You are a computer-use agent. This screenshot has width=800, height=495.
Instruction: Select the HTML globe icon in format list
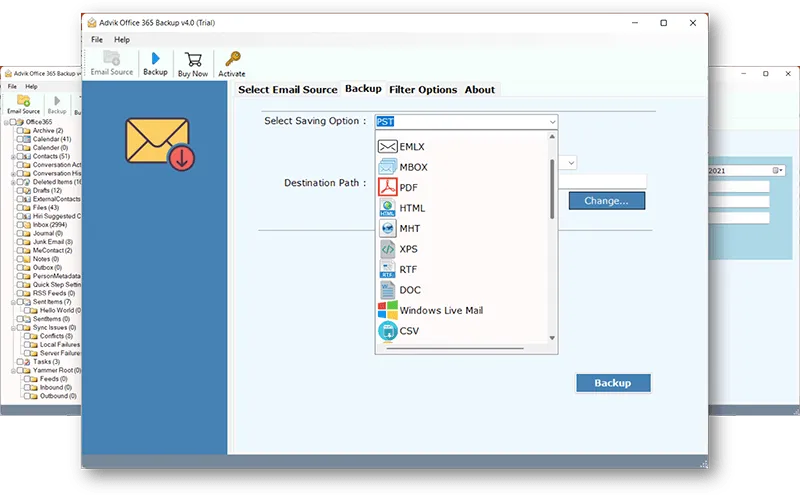[x=387, y=208]
